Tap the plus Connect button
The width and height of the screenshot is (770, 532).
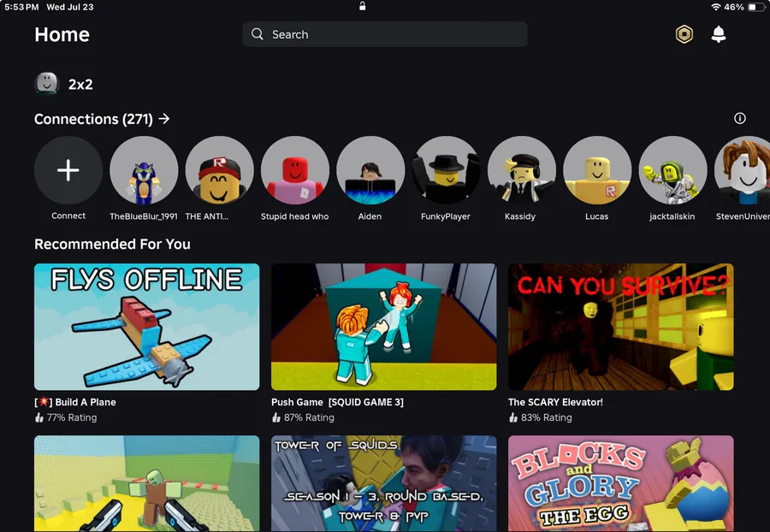tap(68, 170)
